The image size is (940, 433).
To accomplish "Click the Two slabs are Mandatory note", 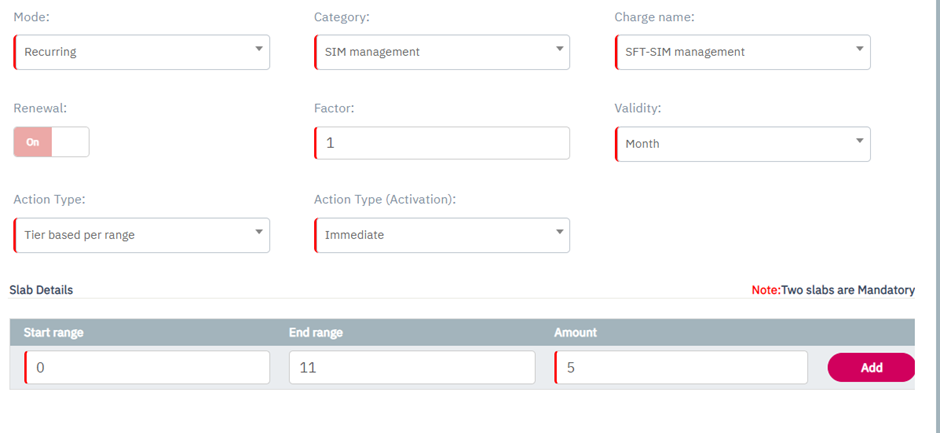I will [833, 290].
